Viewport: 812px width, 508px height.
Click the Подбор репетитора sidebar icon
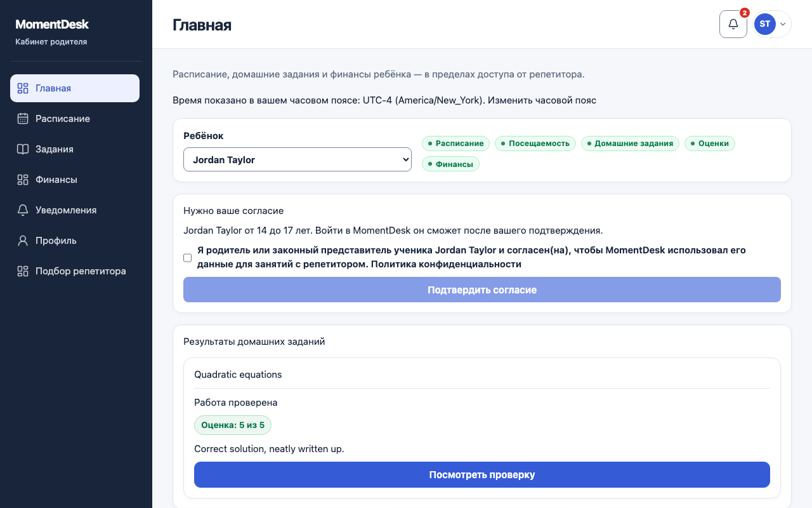pos(23,271)
